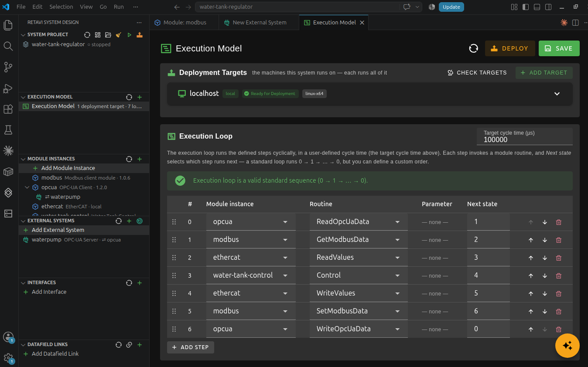Click the blue Update button
588x367 pixels.
451,7
